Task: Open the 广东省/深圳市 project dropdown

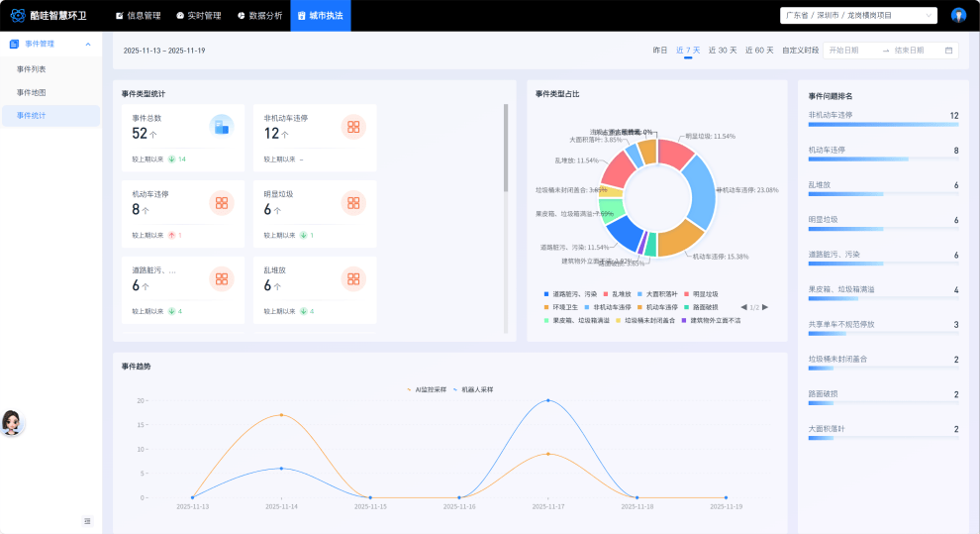Action: [858, 15]
